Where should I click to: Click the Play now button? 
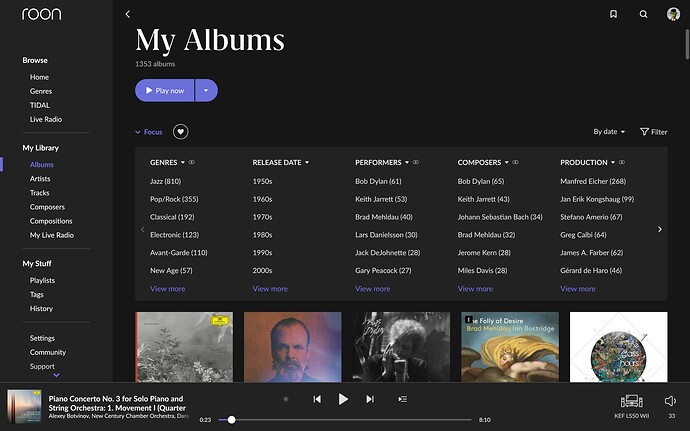[165, 91]
